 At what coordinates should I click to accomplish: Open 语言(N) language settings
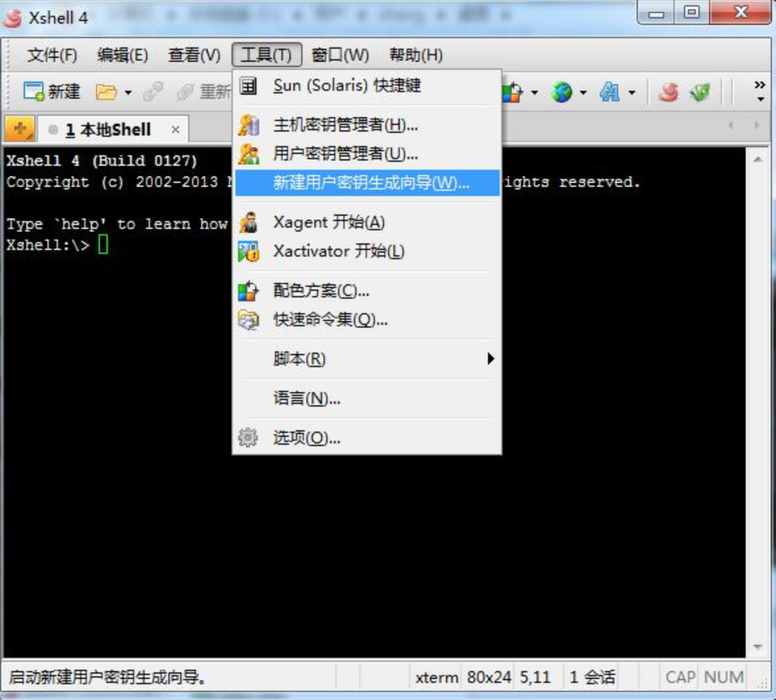point(367,399)
